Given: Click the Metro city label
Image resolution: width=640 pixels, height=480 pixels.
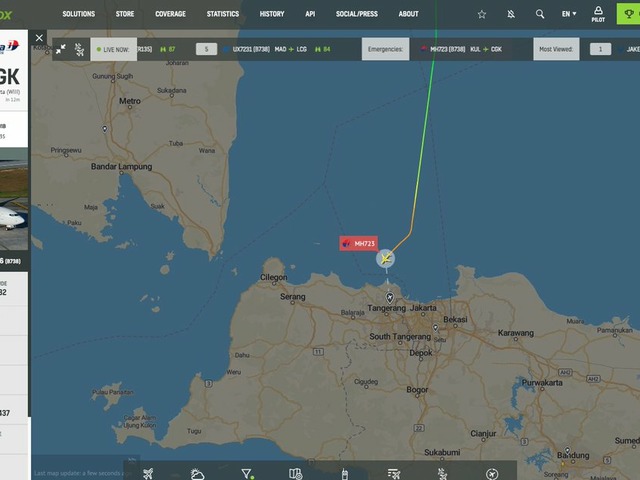Looking at the screenshot, I should 130,101.
